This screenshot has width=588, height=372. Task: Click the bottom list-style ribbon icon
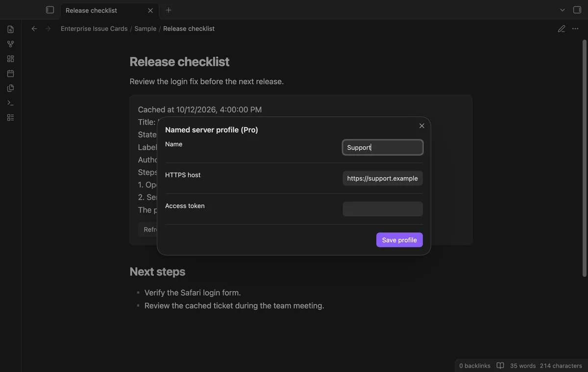10,117
